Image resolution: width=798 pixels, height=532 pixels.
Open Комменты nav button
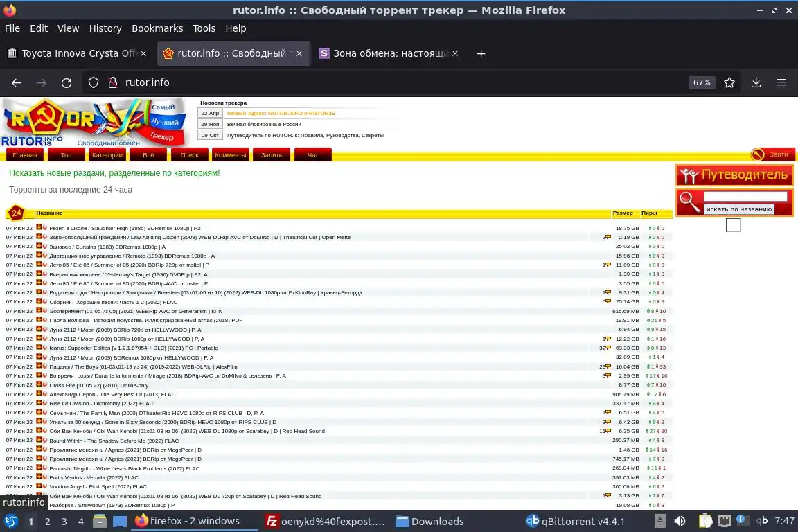pos(230,154)
